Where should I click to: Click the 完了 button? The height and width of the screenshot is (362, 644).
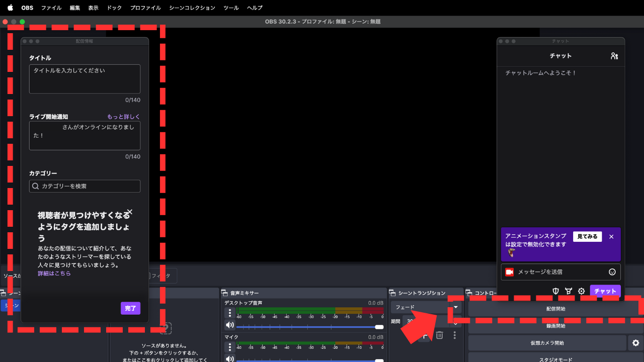pyautogui.click(x=130, y=308)
